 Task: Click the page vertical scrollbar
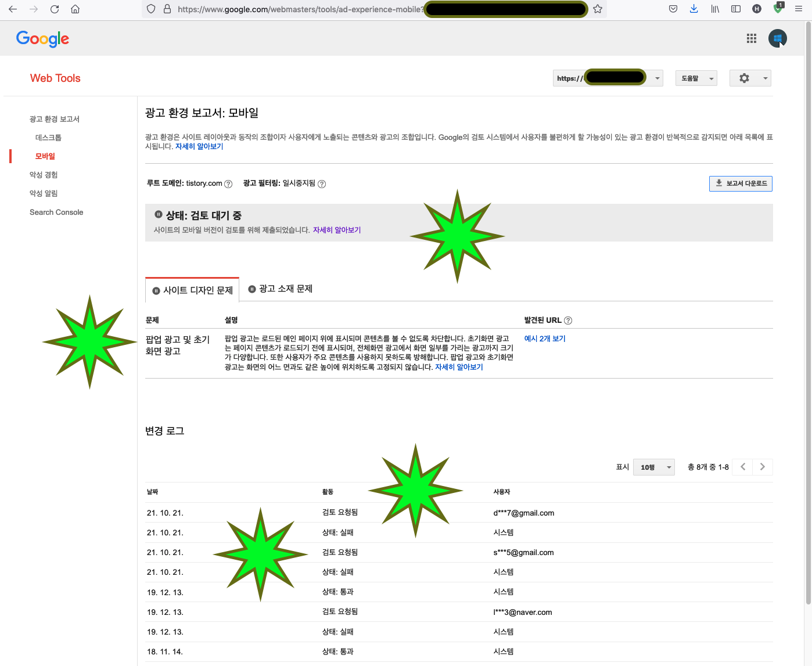[x=808, y=314]
